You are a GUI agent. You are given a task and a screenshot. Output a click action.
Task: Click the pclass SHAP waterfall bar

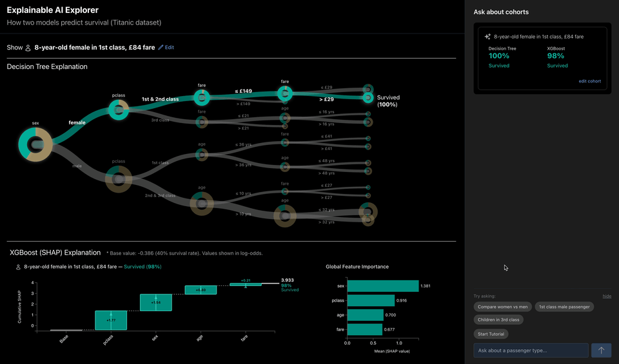coord(111,320)
